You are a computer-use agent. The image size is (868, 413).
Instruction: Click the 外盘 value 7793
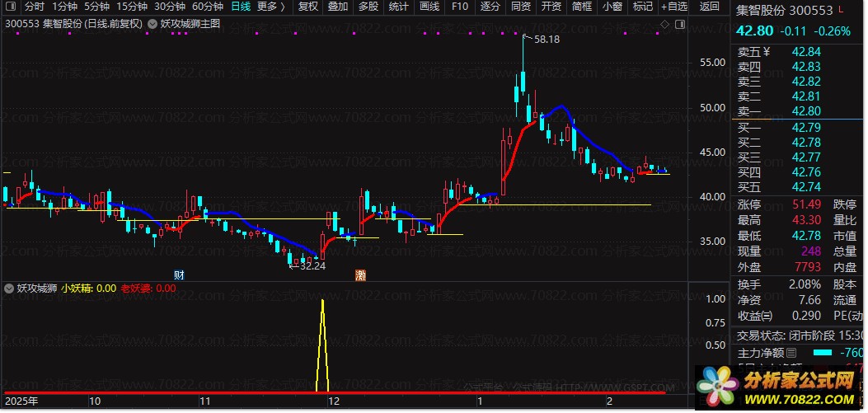[808, 267]
